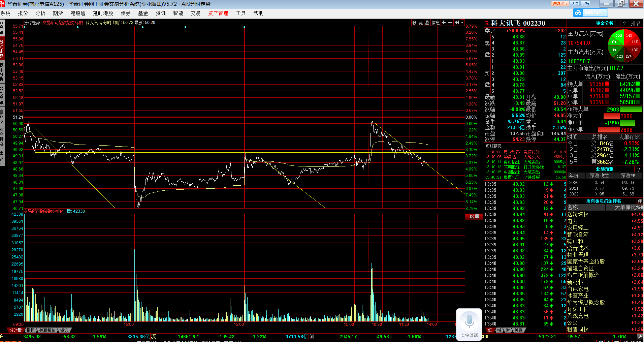Open the 综合排名 sidebar tab

tap(2, 136)
